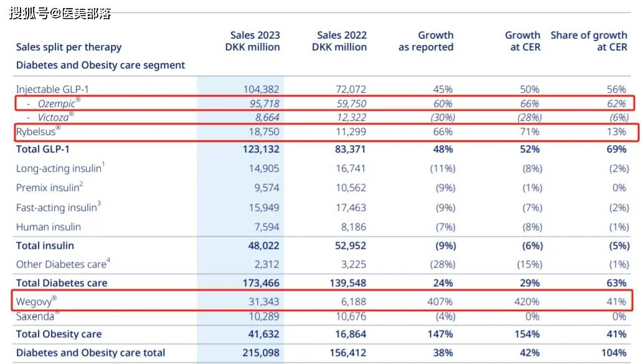Select the 'Victoza' row label
Viewport: 643px width, 364px height.
click(x=55, y=117)
